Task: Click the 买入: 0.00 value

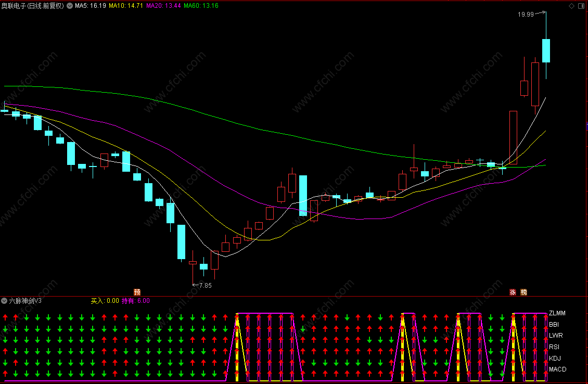Action: (x=105, y=301)
